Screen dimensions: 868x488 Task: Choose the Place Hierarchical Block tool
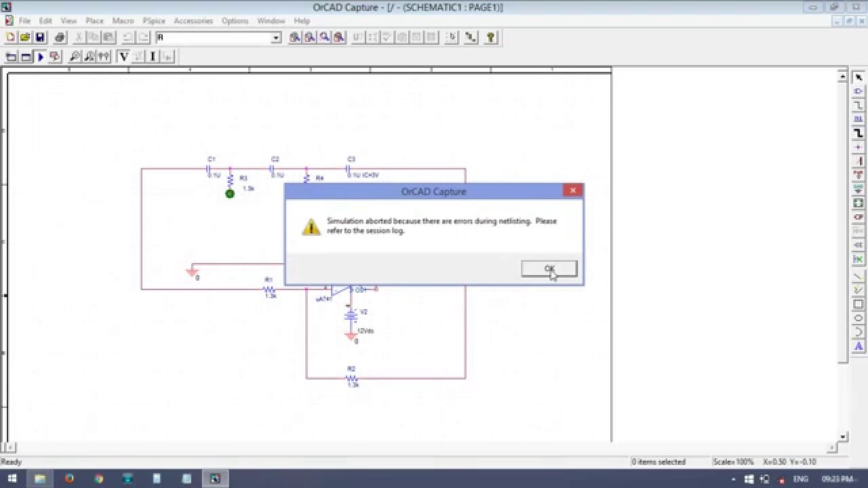point(859,203)
